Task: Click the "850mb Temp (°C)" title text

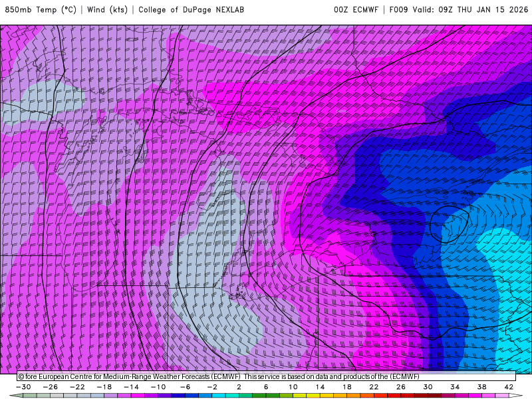Action: pyautogui.click(x=41, y=10)
